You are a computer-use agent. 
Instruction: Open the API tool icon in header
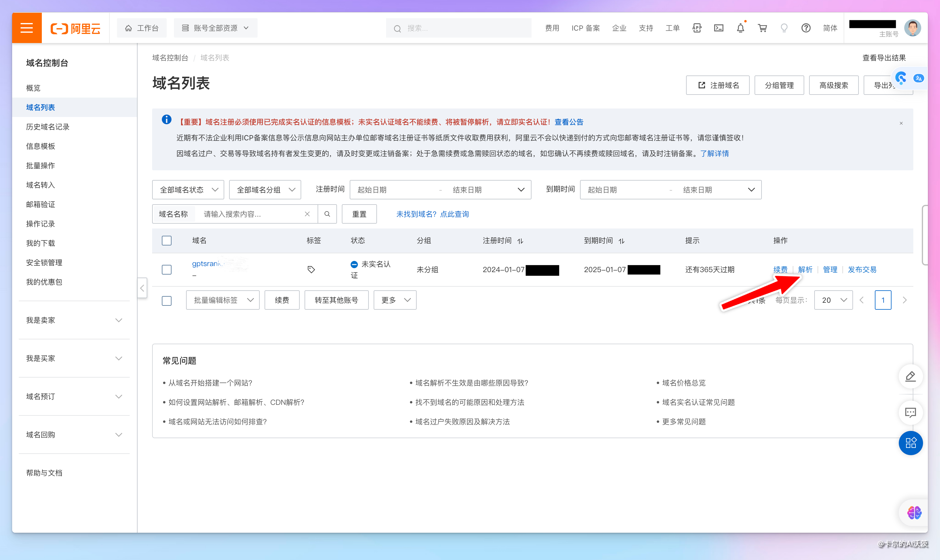697,28
